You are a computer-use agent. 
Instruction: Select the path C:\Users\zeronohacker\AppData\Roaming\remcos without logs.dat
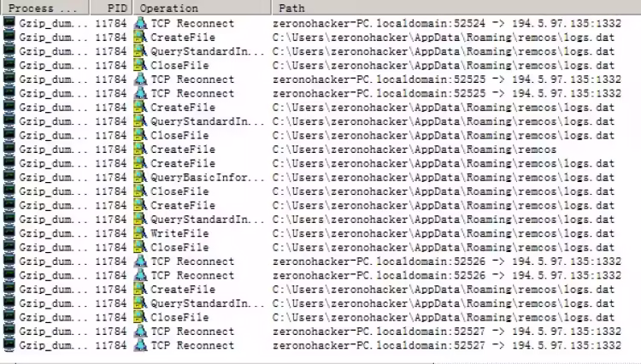(415, 150)
